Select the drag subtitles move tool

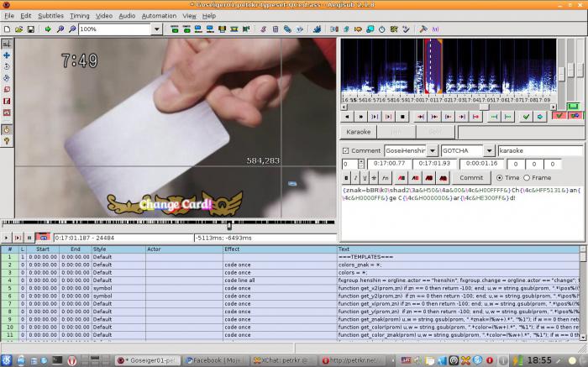coord(7,55)
